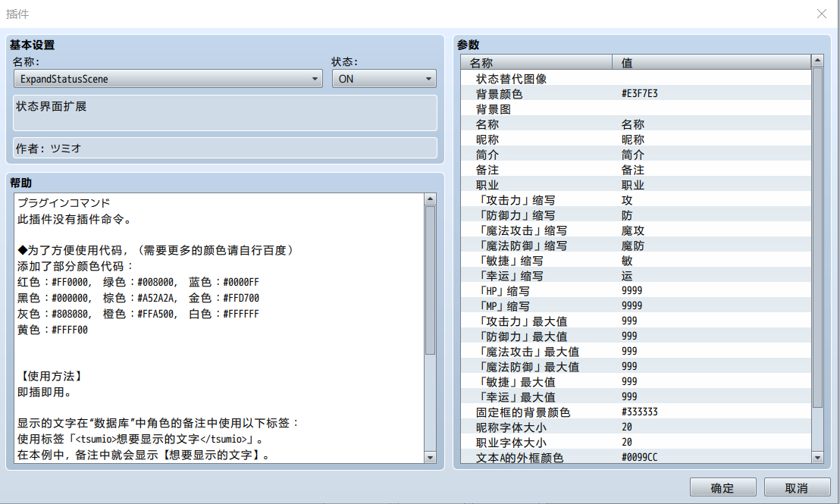Click the 值 column header in parameters
The image size is (840, 504).
[x=711, y=63]
